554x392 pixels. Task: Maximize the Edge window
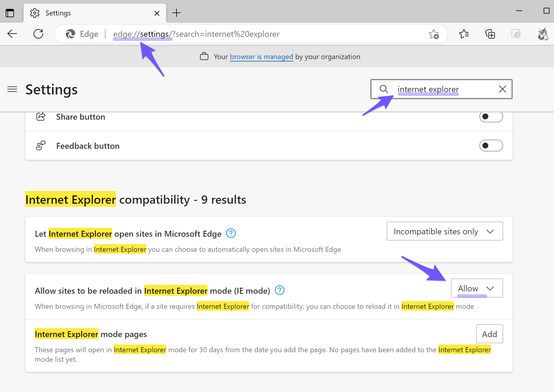tap(546, 11)
